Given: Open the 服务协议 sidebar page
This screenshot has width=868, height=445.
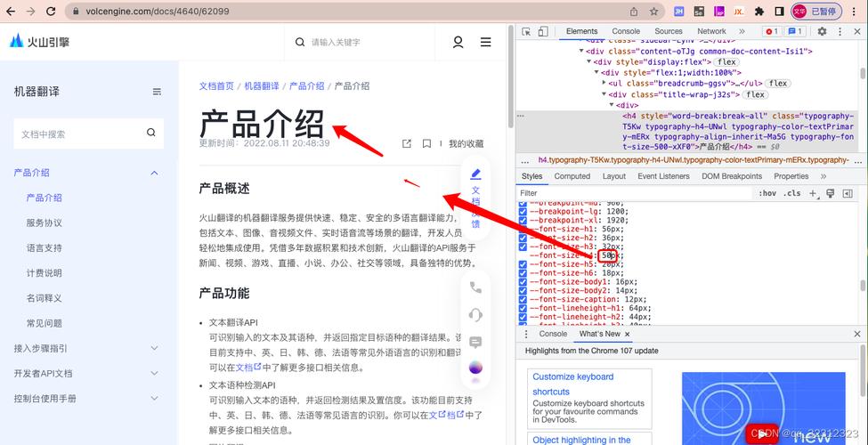Looking at the screenshot, I should (45, 222).
